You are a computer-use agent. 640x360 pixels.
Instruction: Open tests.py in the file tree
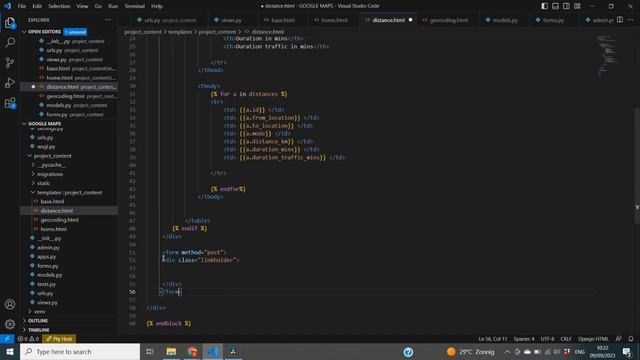pyautogui.click(x=46, y=284)
